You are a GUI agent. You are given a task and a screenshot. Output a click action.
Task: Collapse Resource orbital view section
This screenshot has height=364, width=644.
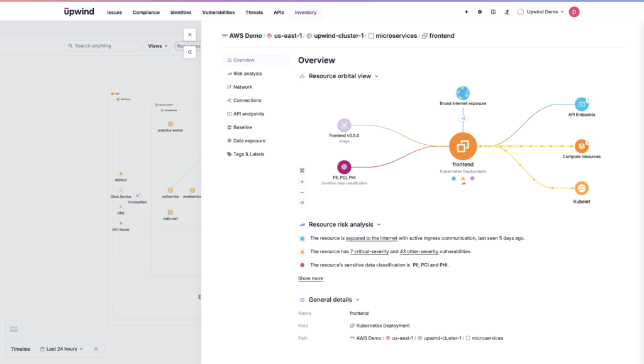point(376,76)
